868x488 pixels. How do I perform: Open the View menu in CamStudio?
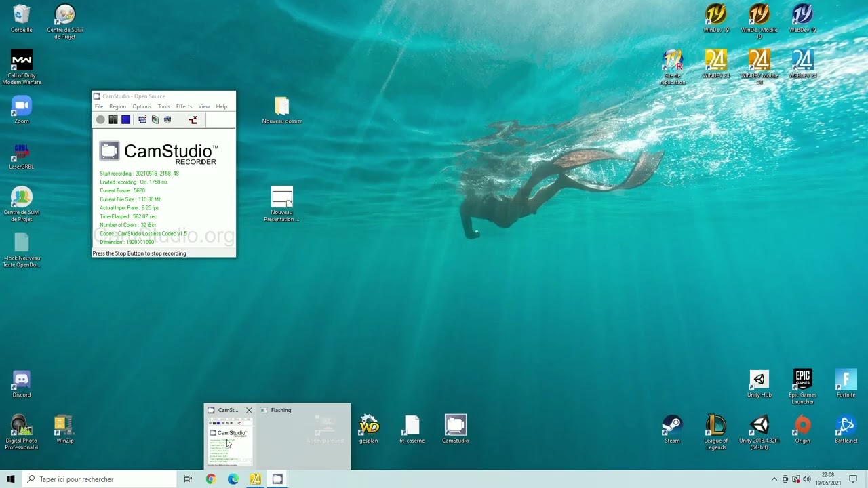(203, 106)
